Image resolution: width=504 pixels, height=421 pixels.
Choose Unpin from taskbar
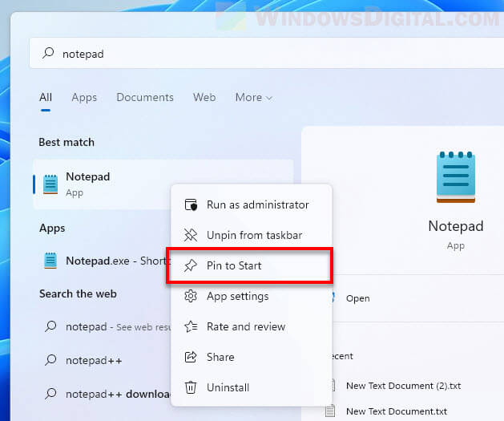tap(252, 235)
